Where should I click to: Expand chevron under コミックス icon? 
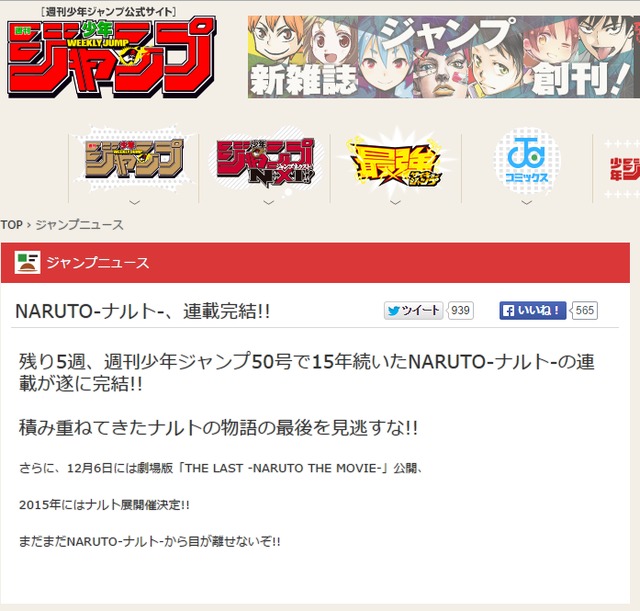click(527, 202)
